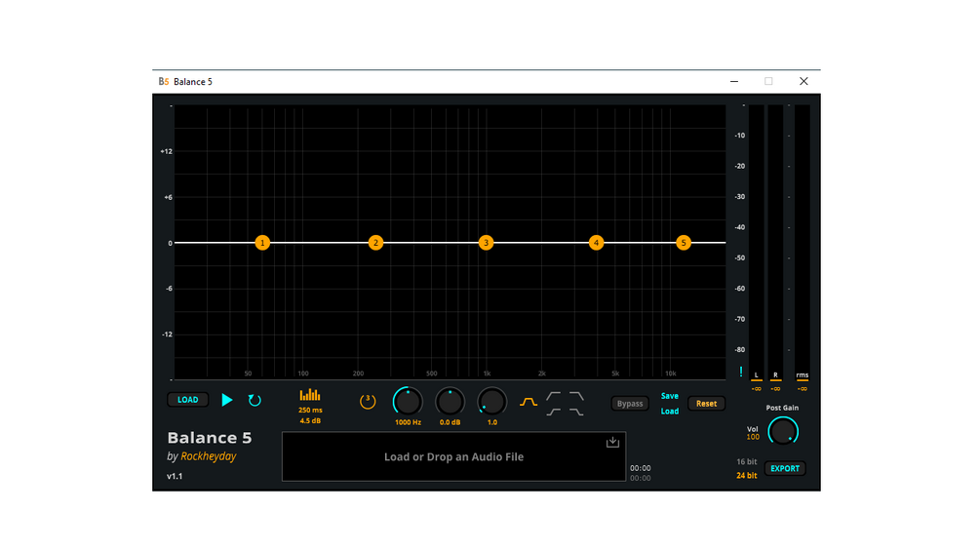980x551 pixels.
Task: Select EQ band node 5
Action: coord(684,243)
